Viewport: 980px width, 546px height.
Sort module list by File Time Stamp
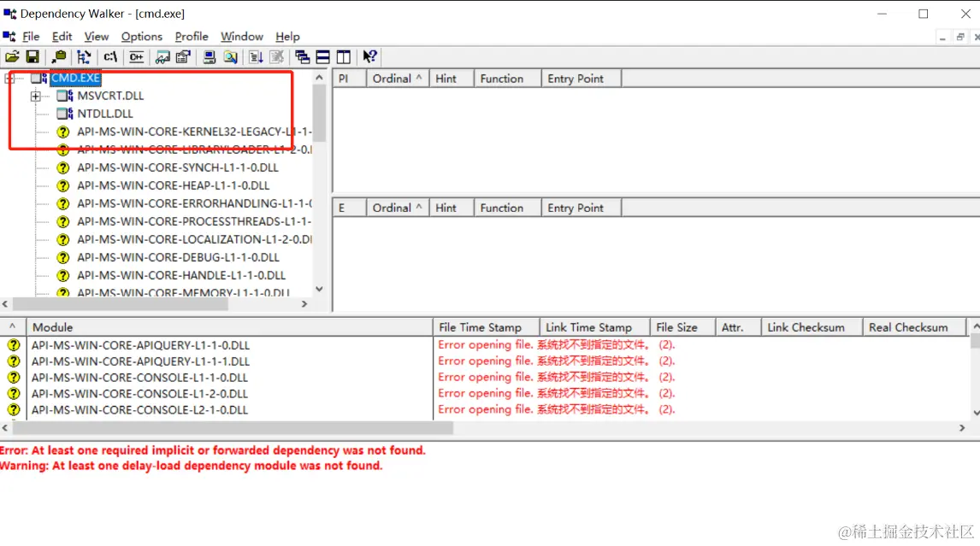(x=487, y=327)
